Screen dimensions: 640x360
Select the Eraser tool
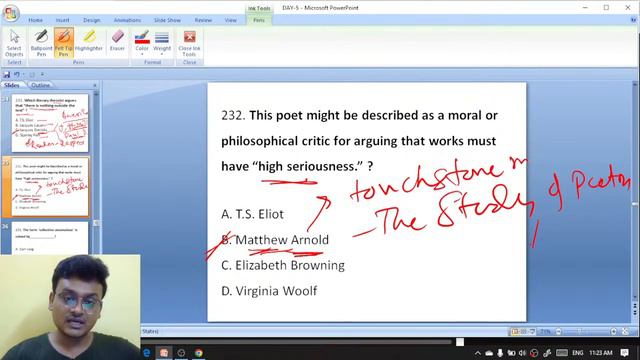click(x=117, y=41)
